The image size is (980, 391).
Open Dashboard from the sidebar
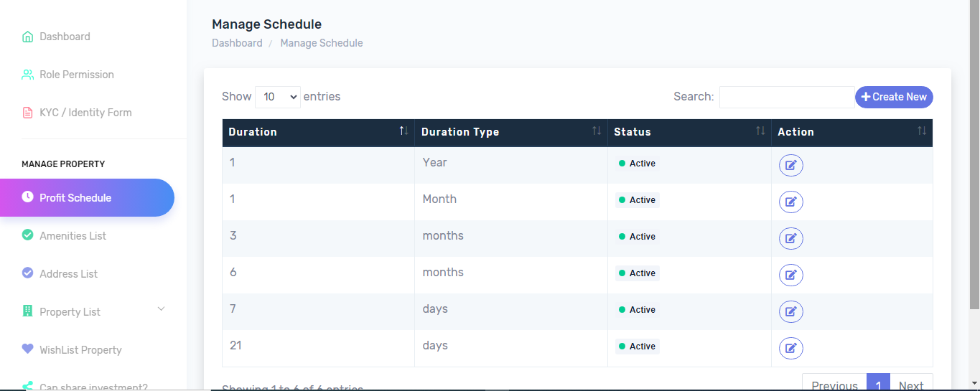[x=65, y=37]
